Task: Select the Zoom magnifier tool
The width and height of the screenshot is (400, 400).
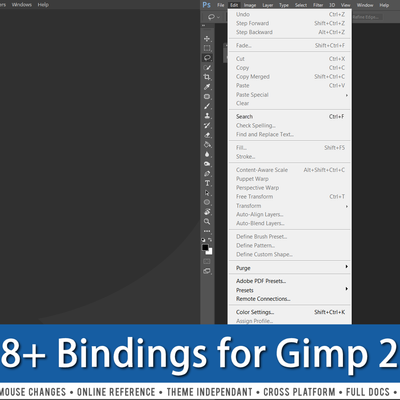Action: pyautogui.click(x=207, y=222)
